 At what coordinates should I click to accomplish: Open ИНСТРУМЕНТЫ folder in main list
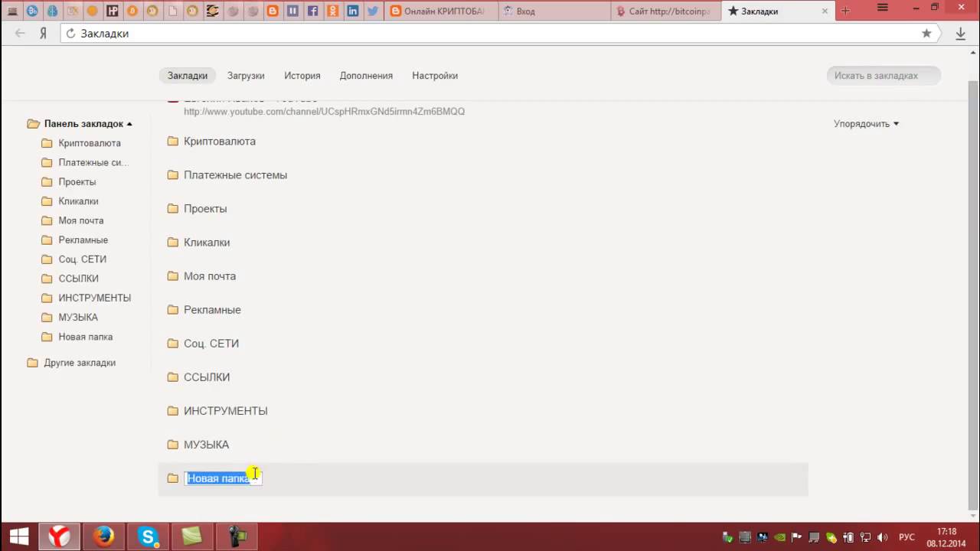(226, 411)
